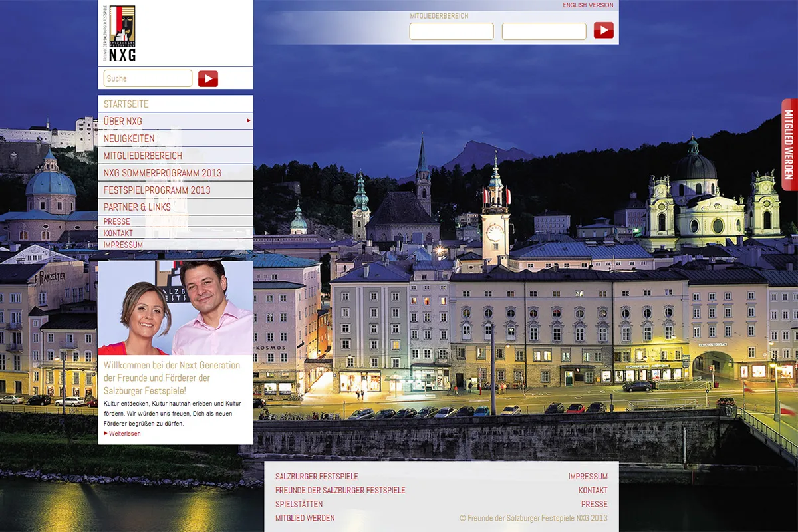Open the Spielstätten footer link

299,505
